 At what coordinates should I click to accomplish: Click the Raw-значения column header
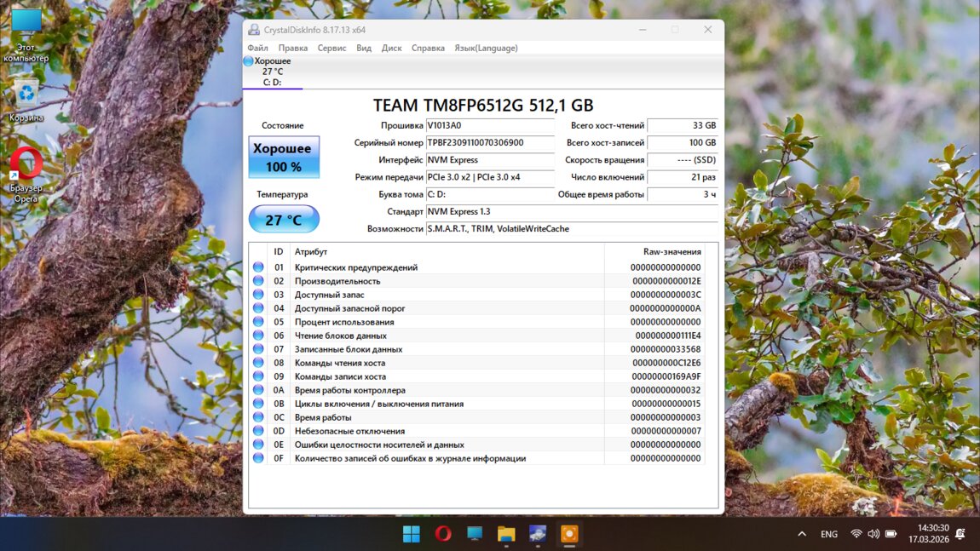(672, 252)
